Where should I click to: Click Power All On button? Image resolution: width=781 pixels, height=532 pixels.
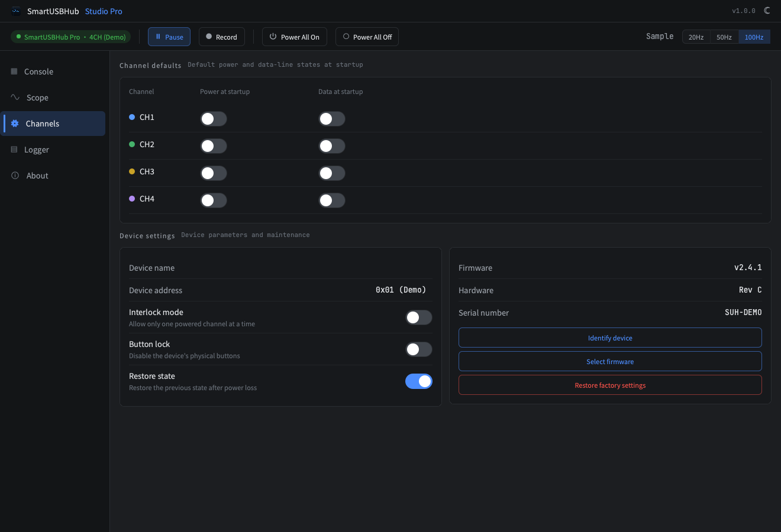295,37
